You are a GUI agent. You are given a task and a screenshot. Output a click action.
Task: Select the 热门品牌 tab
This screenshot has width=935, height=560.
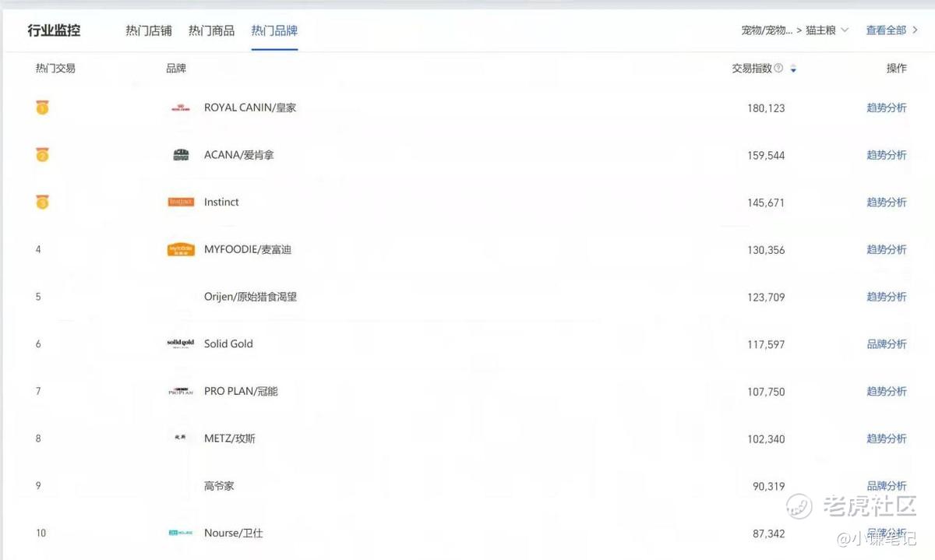[x=274, y=31]
